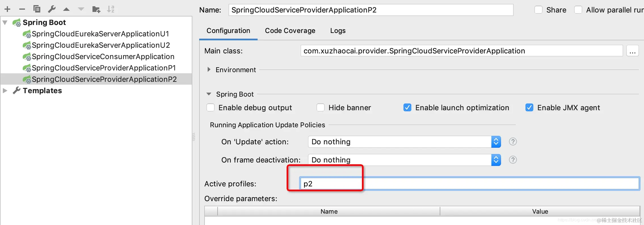Open the On frame deactivation dropdown
This screenshot has height=225, width=644.
click(x=405, y=160)
